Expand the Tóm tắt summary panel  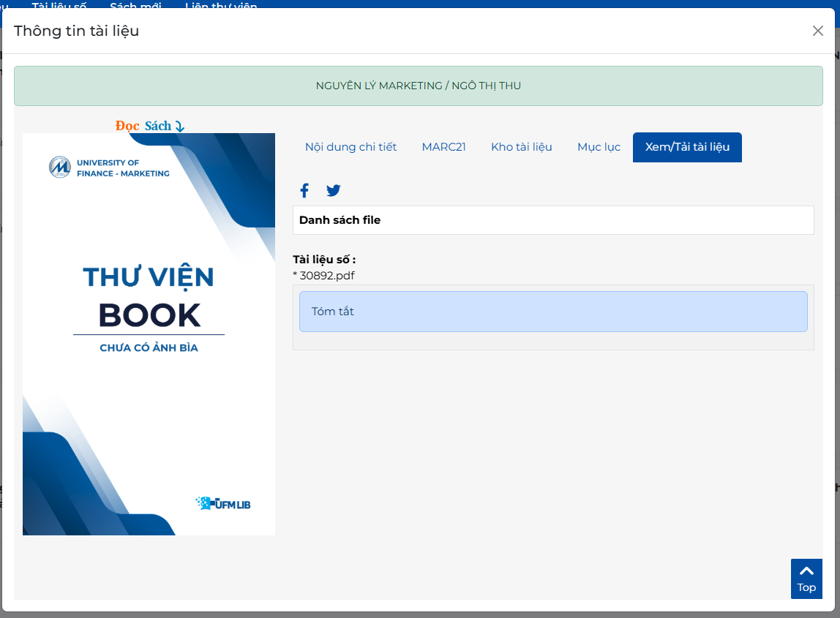(553, 312)
